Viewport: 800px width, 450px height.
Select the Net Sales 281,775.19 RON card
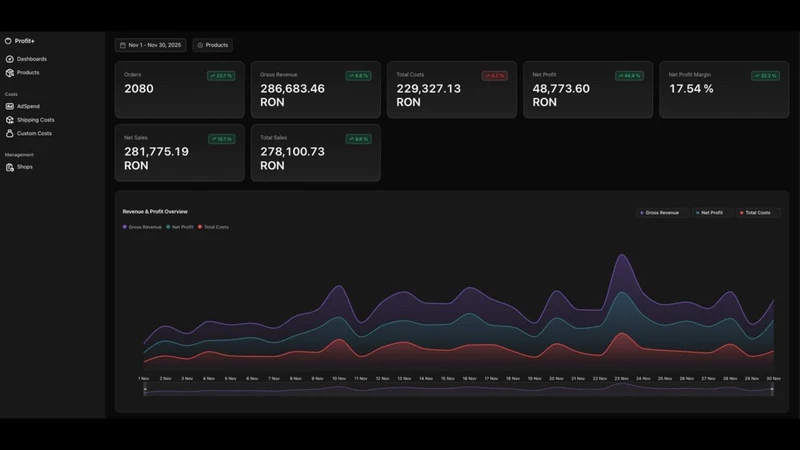(x=180, y=153)
